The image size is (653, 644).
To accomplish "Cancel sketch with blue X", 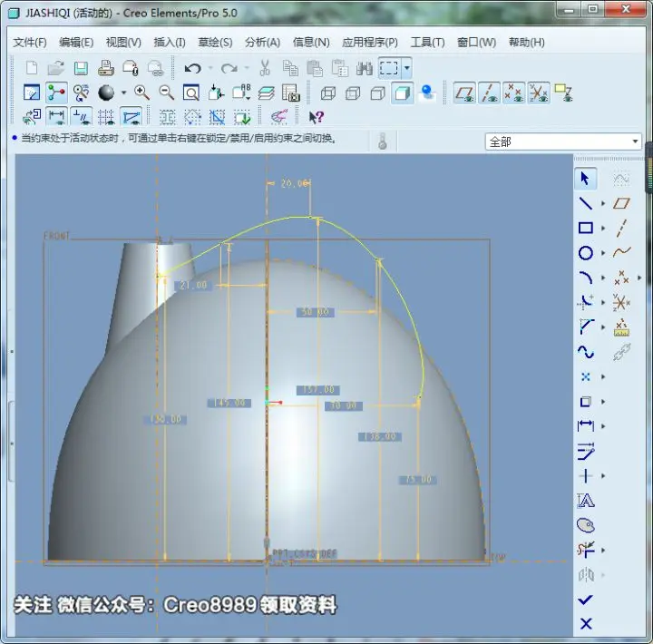I will (586, 623).
